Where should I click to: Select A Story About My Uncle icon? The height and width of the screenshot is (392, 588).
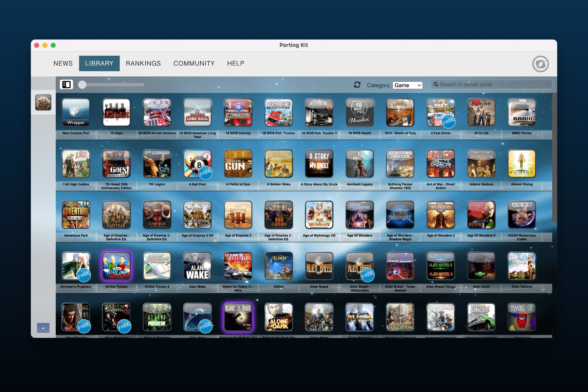tap(319, 164)
